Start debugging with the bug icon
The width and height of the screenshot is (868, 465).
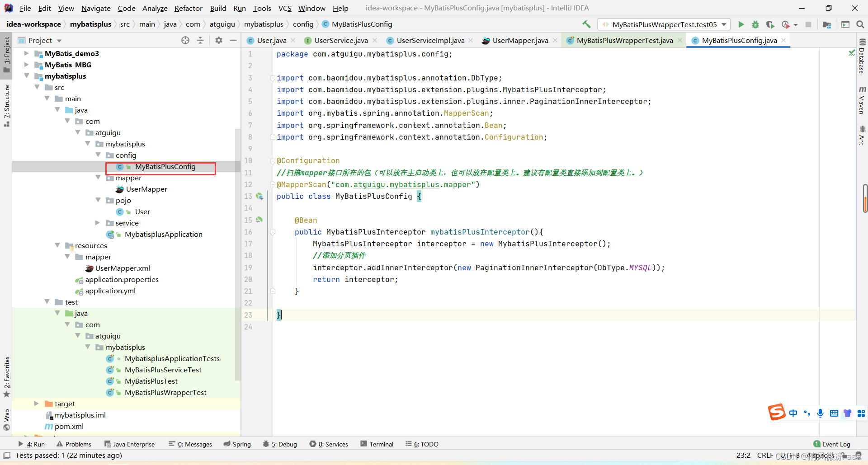(755, 24)
